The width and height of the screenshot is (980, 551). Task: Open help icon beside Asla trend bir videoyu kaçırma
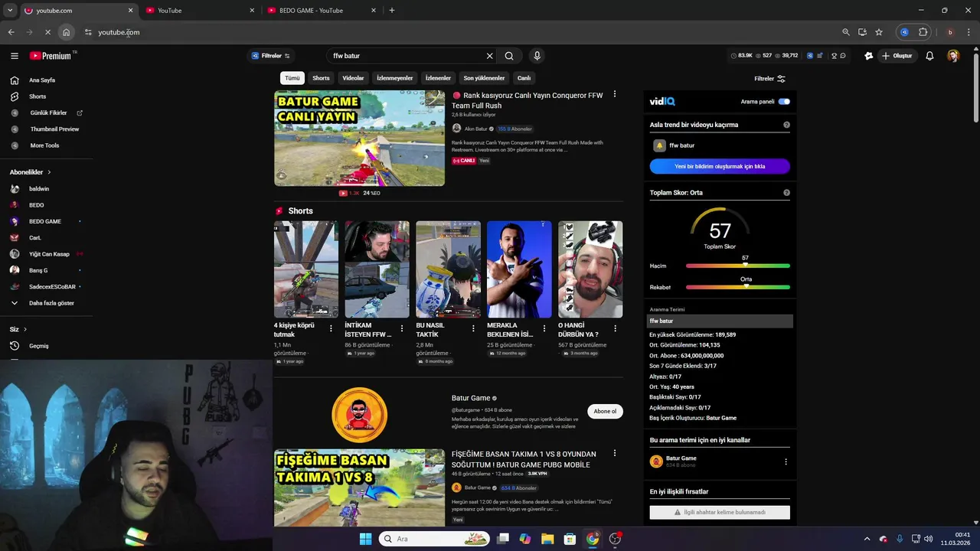[786, 125]
